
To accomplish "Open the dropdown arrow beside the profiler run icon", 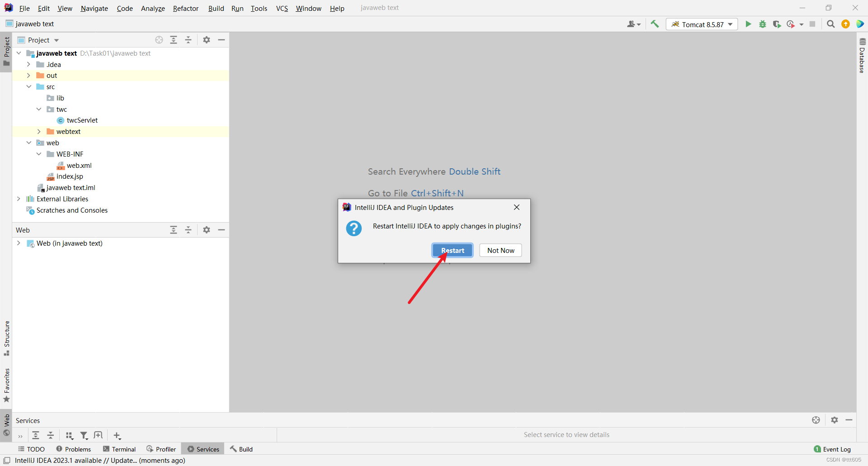I will (802, 24).
